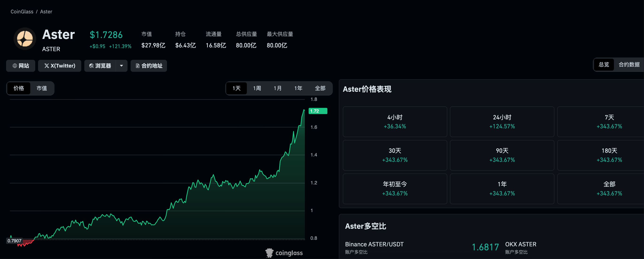
Task: Click the document icon on 合约地址 button
Action: [x=137, y=66]
